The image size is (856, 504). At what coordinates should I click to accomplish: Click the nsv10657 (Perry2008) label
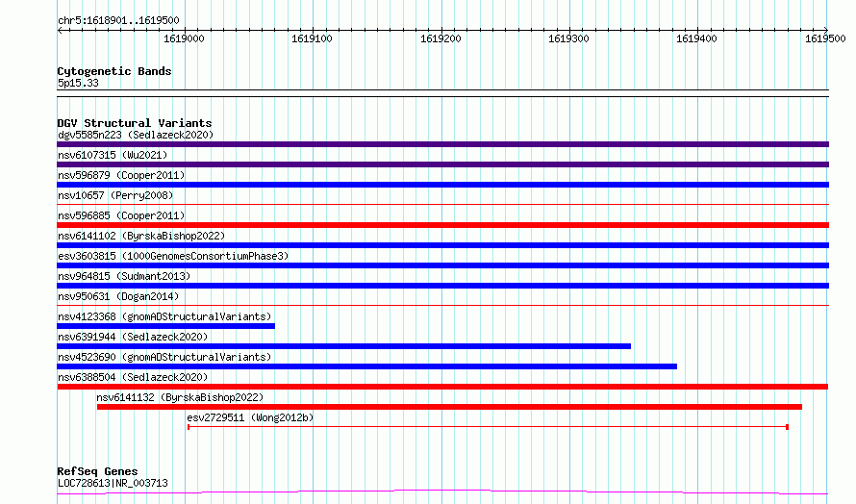115,195
